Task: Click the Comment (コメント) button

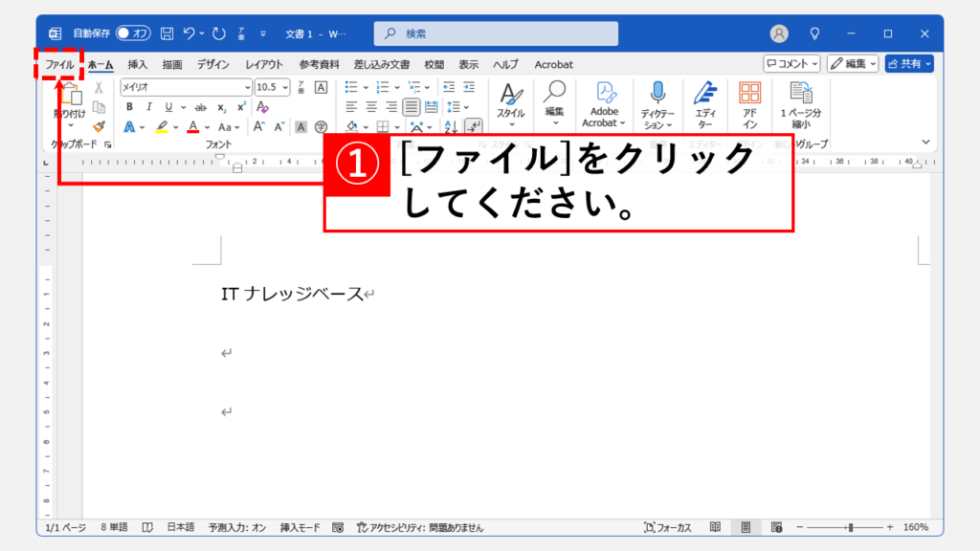Action: (791, 64)
